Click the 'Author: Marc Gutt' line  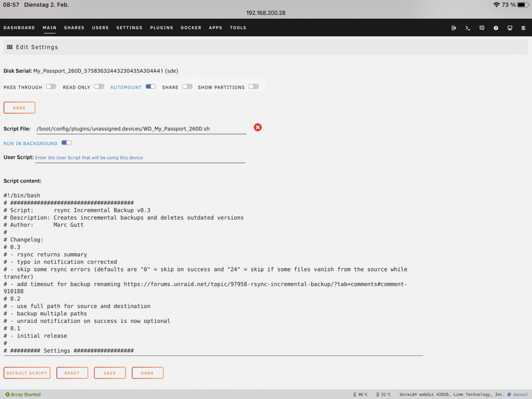[x=44, y=225]
